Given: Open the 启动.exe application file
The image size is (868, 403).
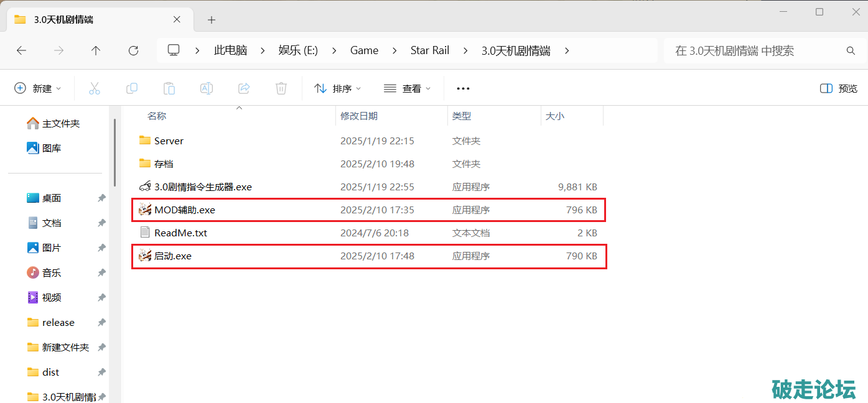Looking at the screenshot, I should [173, 256].
